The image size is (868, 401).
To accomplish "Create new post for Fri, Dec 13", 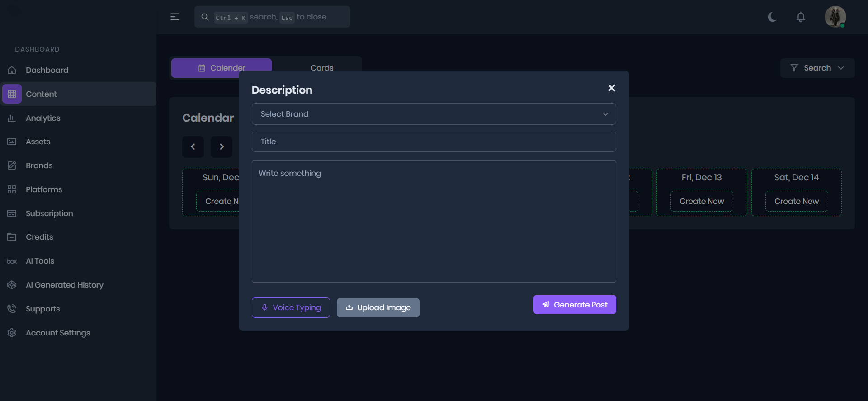I will [702, 201].
